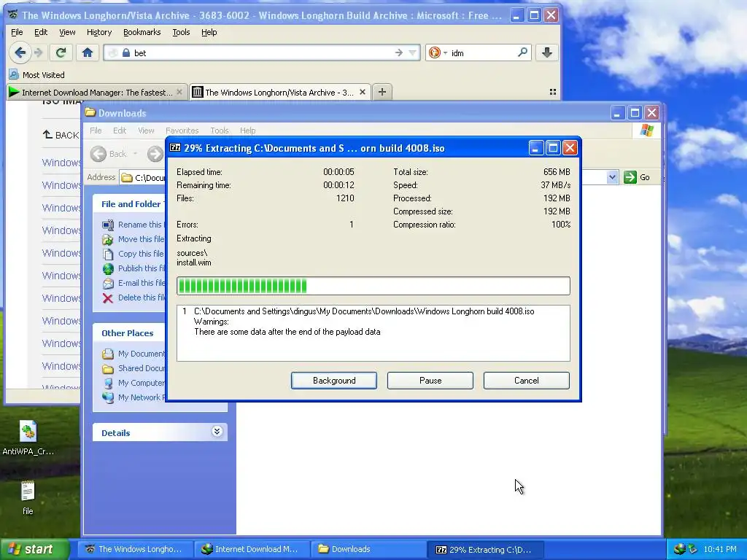Open My Computer from Other Places

coord(134,383)
